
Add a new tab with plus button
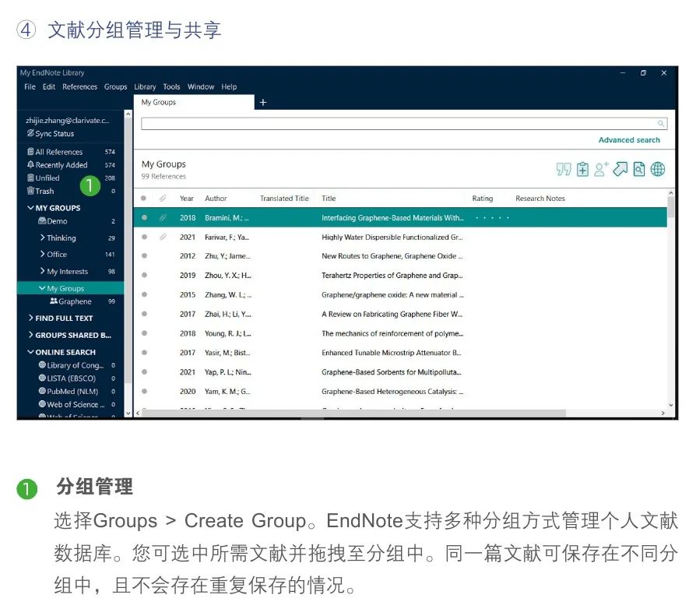263,103
